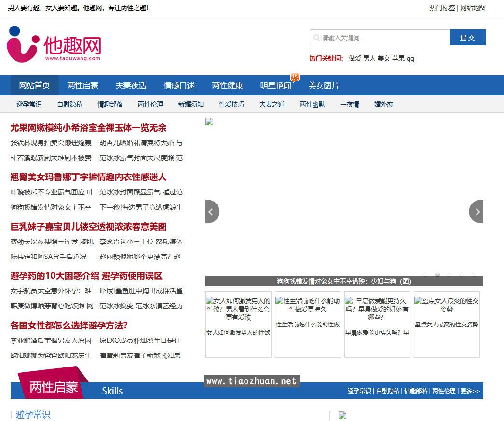Viewport: 504px width, 421px height.
Task: Switch to the 两性健康 navigation tab
Action: point(227,85)
